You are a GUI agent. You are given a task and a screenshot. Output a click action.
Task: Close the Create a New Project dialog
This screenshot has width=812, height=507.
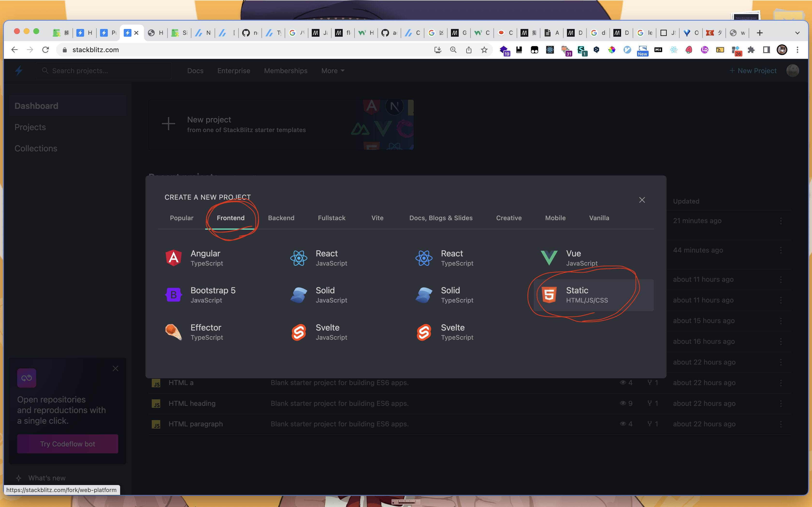point(642,200)
